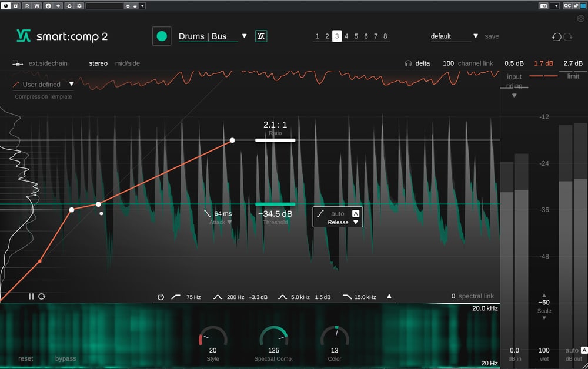
Task: Expand the default preset dropdown
Action: (476, 36)
